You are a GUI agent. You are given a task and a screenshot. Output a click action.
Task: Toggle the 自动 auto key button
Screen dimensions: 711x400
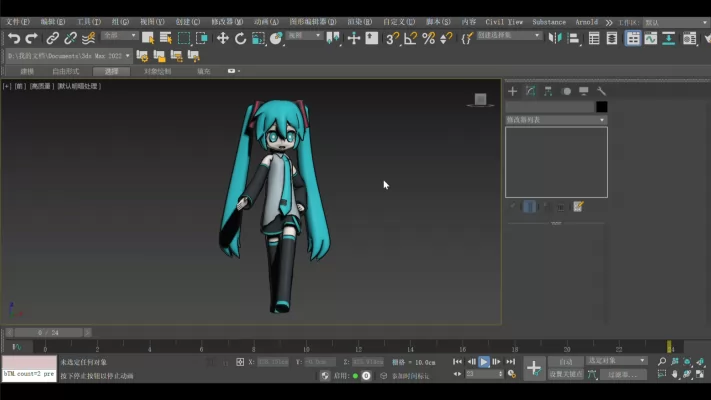pos(565,361)
